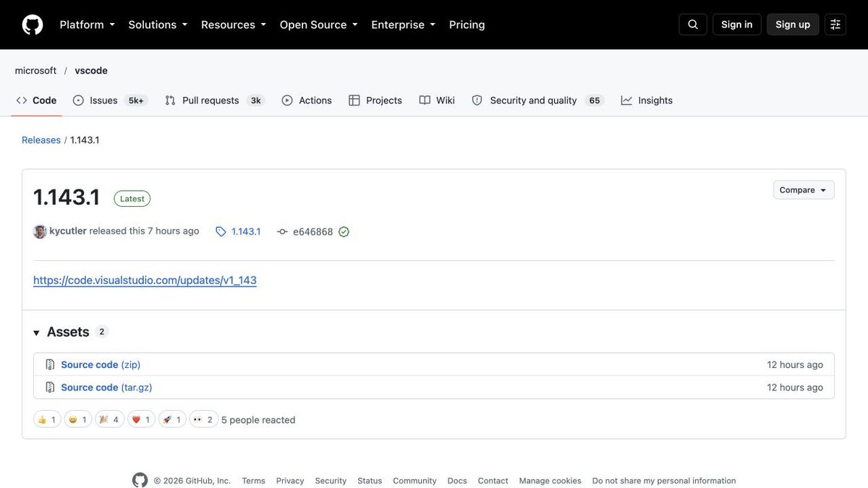Screen dimensions: 868x488
Task: Switch to the Issues tab
Action: (110, 100)
